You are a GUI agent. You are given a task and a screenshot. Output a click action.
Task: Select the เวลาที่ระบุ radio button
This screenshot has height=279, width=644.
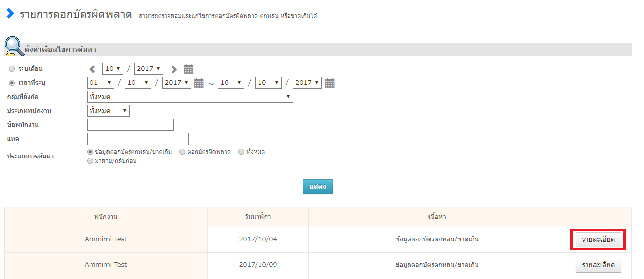tap(12, 83)
